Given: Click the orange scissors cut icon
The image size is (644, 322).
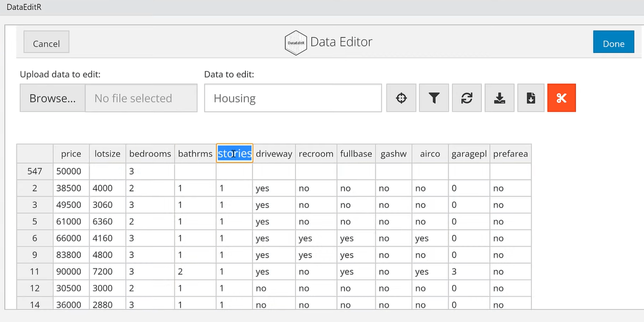Looking at the screenshot, I should pos(562,98).
